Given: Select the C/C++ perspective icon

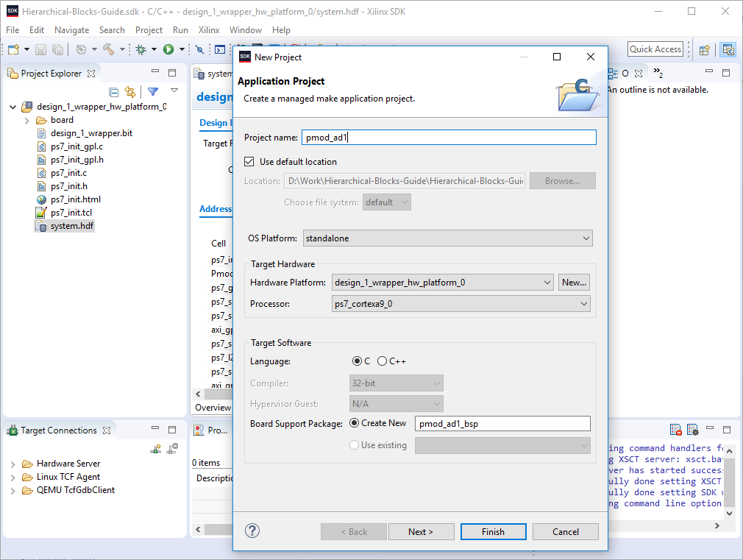Looking at the screenshot, I should pos(728,49).
